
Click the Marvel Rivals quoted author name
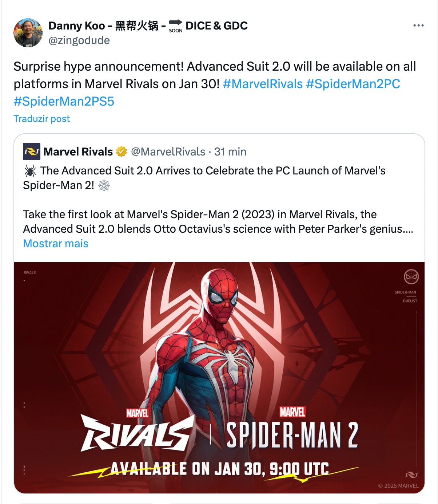pos(78,151)
